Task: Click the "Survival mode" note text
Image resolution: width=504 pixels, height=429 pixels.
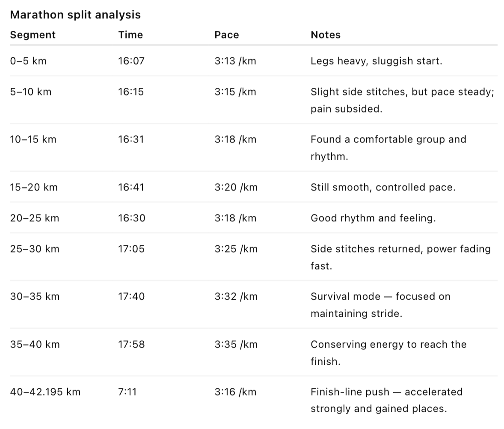Action: point(380,297)
